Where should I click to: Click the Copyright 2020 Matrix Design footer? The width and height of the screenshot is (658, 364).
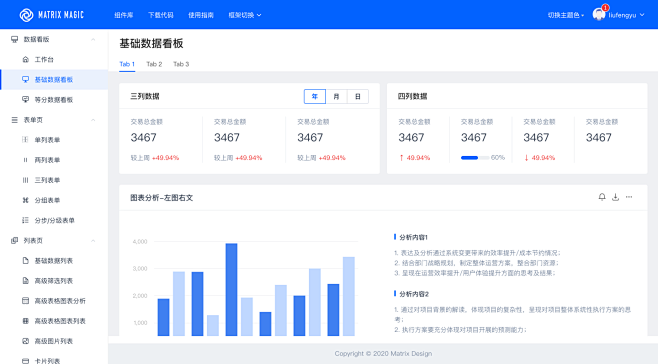tap(383, 354)
